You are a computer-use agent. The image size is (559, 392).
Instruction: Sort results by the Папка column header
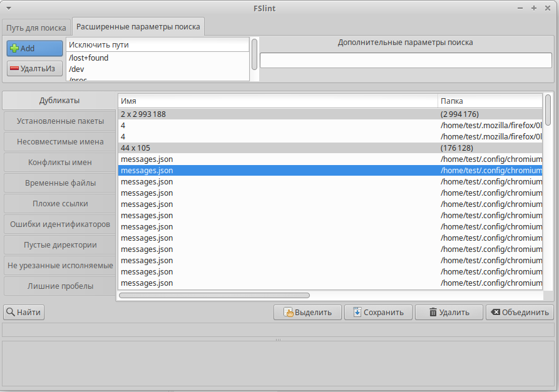[490, 101]
